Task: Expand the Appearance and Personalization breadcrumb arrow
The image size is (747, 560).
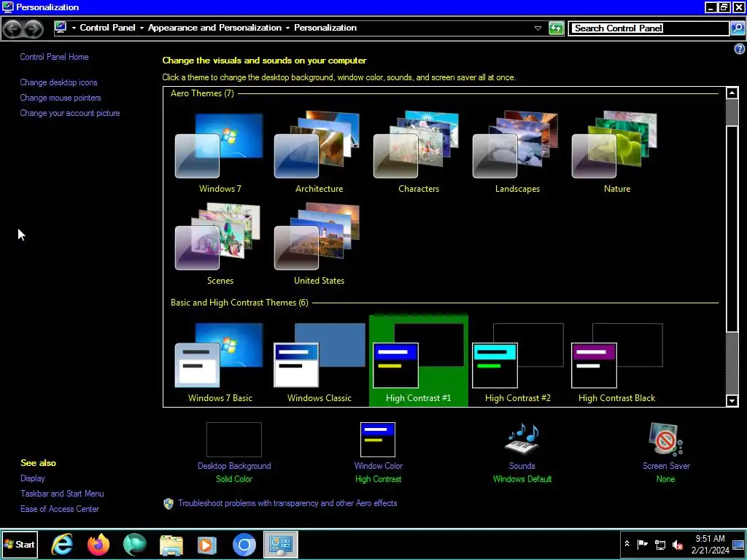Action: click(x=287, y=28)
